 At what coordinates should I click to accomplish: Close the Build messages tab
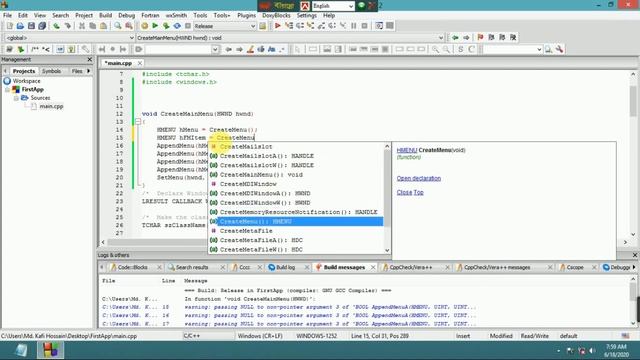[373, 267]
